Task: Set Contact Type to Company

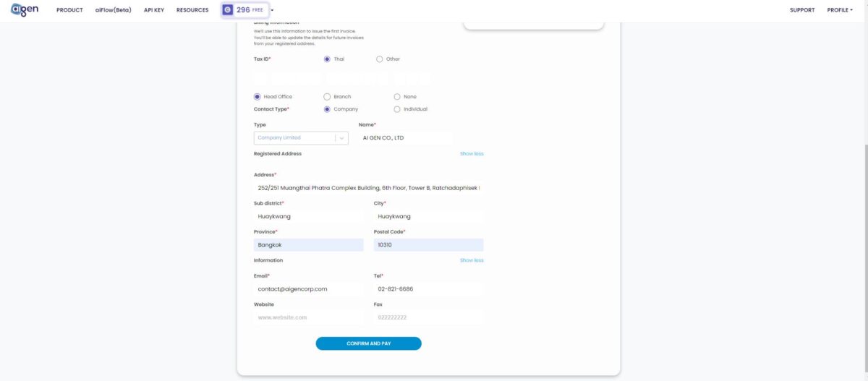Action: 327,109
